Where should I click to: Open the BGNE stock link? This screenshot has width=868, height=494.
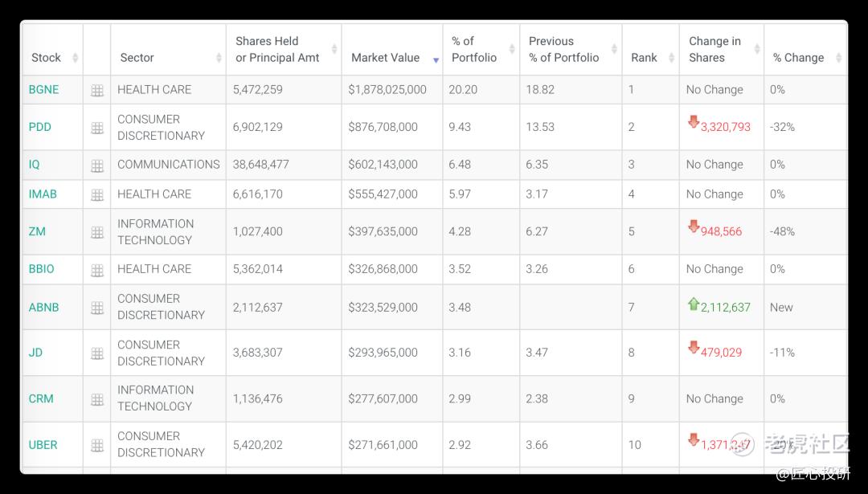[x=43, y=90]
